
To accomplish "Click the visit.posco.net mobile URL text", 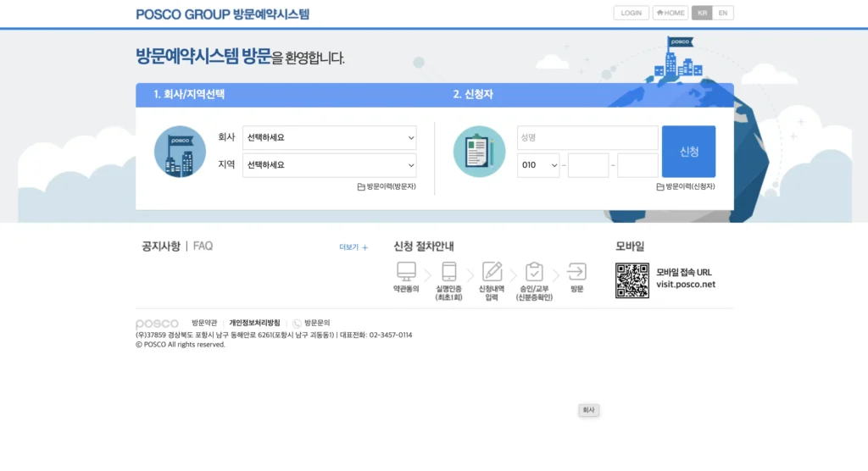I will pyautogui.click(x=686, y=285).
